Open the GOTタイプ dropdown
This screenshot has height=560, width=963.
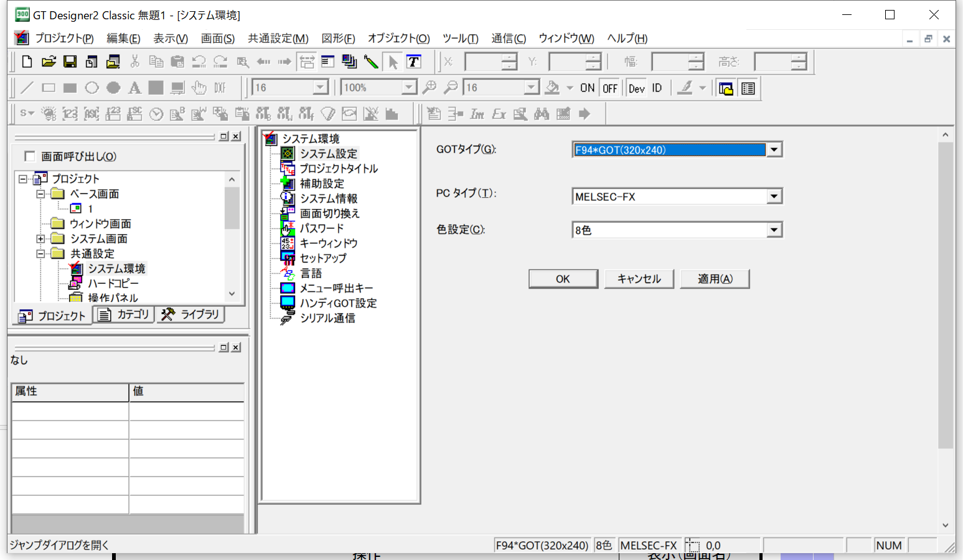click(774, 150)
